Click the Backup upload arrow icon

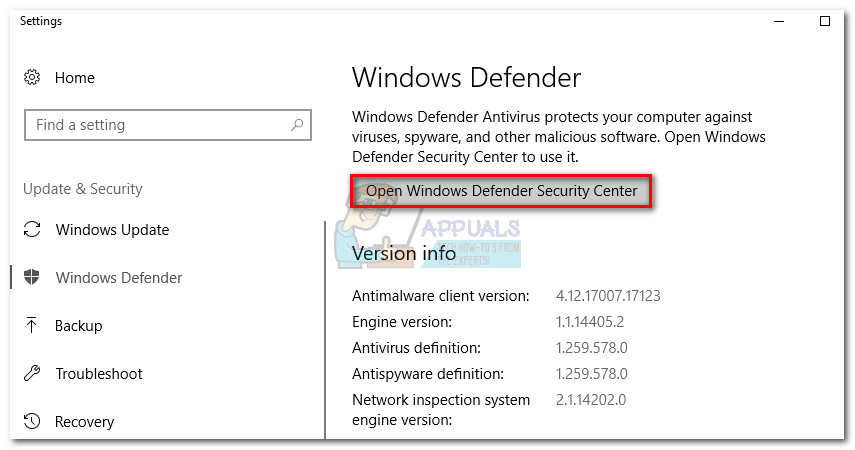point(32,325)
